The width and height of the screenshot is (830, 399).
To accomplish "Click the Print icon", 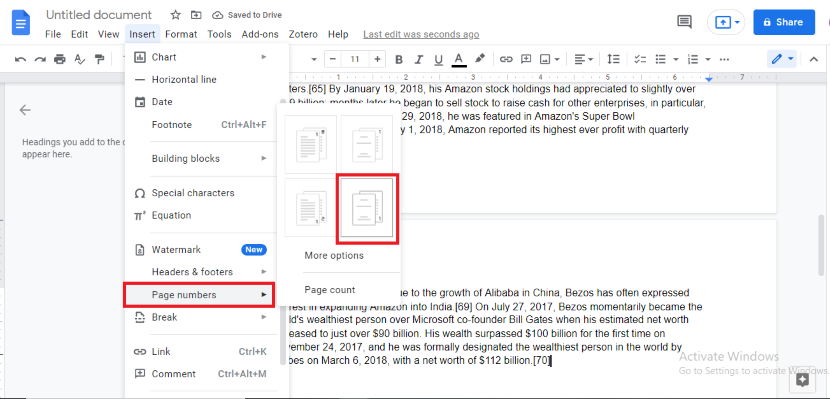I will pos(60,59).
